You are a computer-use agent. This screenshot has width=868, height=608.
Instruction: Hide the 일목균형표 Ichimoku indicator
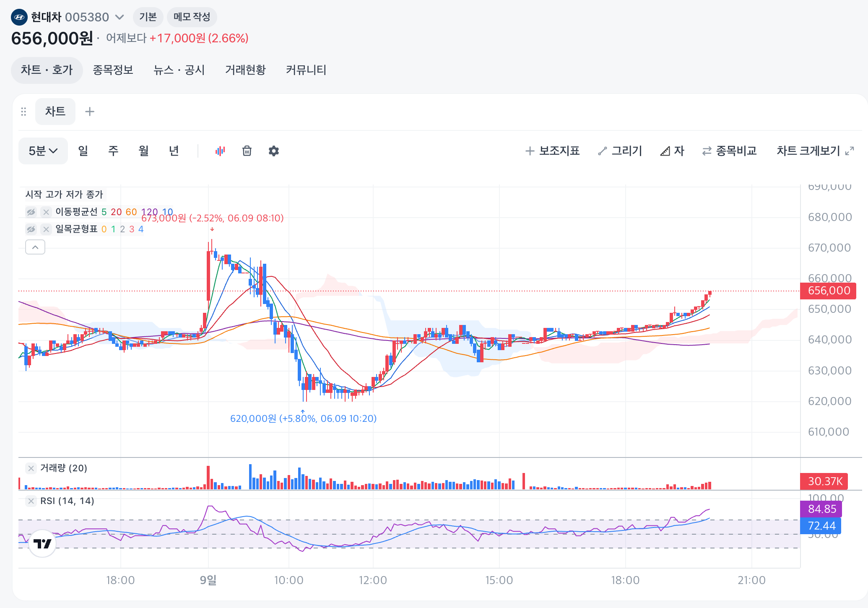(x=31, y=229)
